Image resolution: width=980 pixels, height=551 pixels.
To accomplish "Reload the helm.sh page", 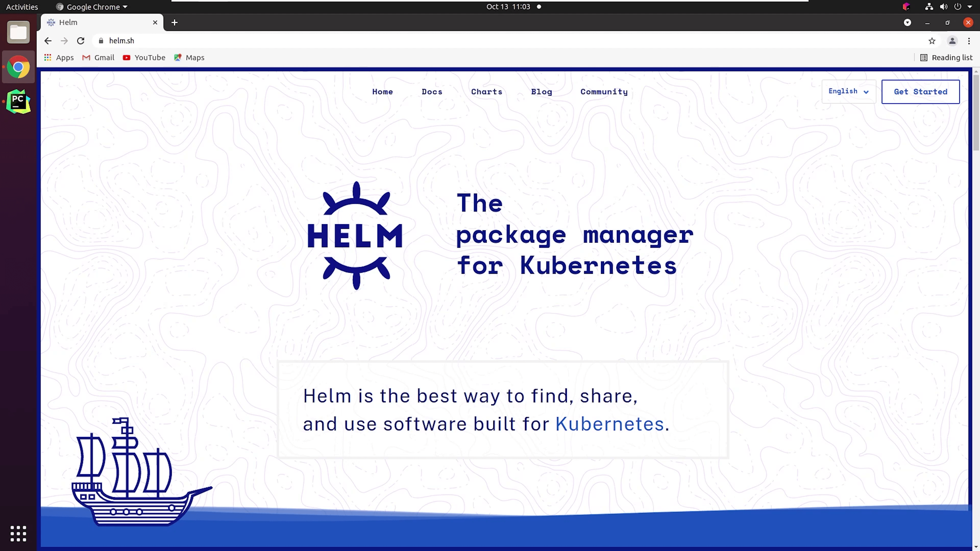I will 80,41.
